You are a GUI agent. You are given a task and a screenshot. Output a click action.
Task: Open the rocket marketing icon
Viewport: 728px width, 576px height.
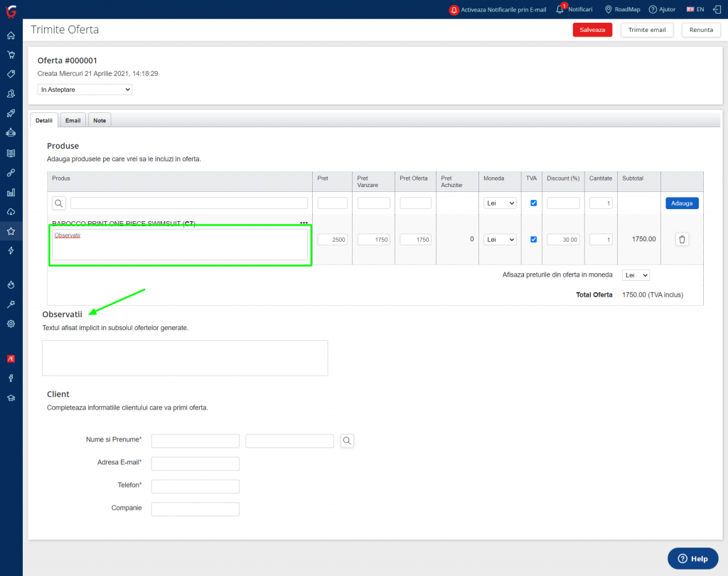coord(11,113)
